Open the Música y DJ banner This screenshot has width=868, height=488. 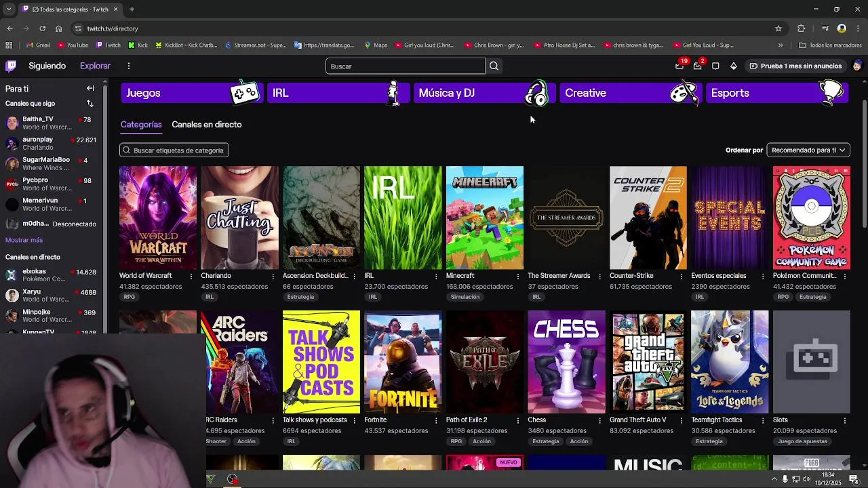[484, 93]
